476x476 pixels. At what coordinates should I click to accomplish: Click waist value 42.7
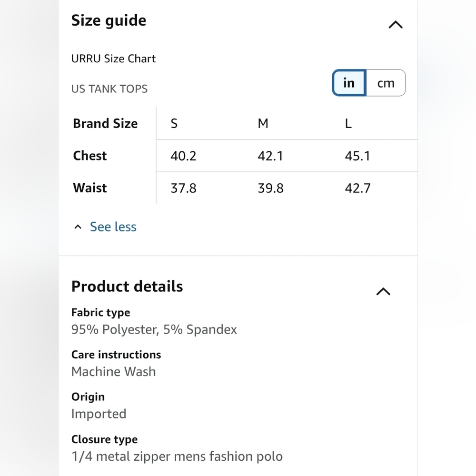tap(357, 188)
